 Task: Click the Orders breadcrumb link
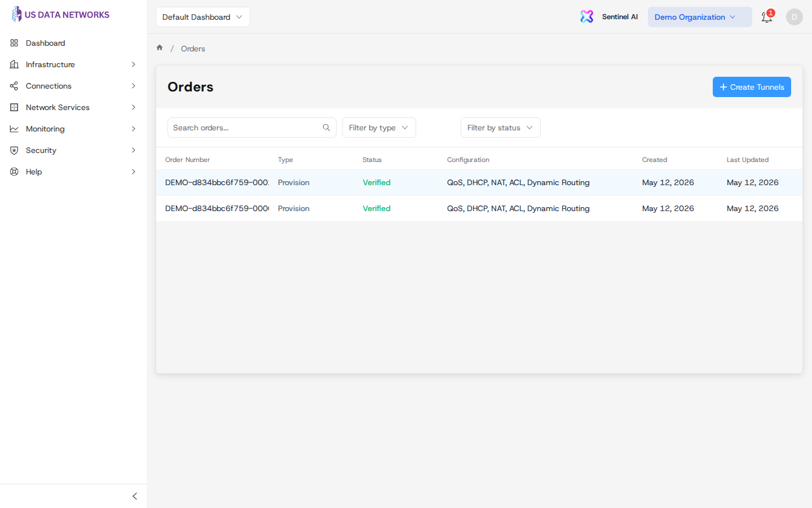[x=193, y=49]
